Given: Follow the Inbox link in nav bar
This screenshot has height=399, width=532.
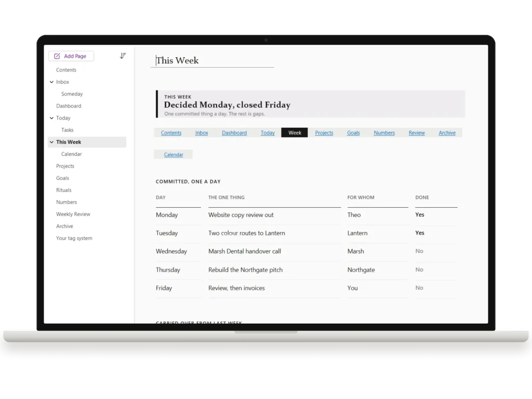Looking at the screenshot, I should (202, 132).
